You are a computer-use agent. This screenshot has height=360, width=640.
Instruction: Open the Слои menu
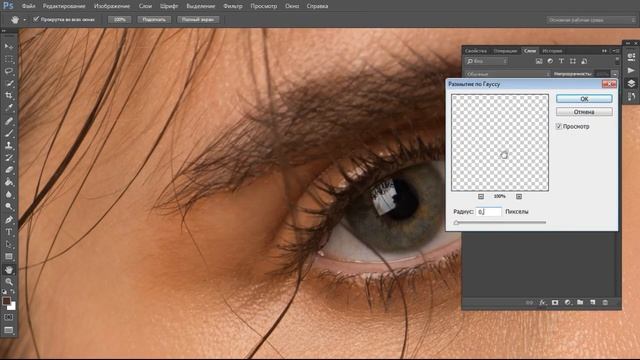[x=145, y=6]
